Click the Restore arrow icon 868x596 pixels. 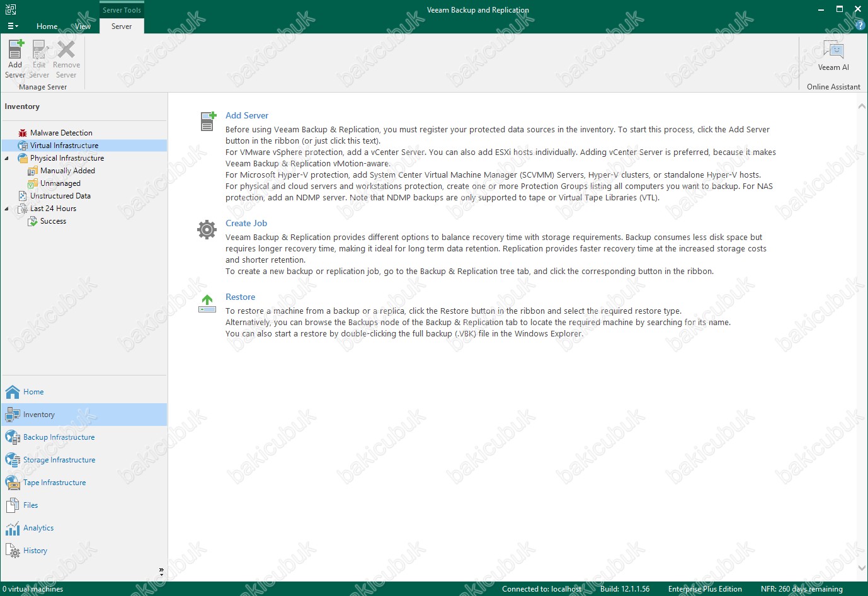click(x=207, y=304)
